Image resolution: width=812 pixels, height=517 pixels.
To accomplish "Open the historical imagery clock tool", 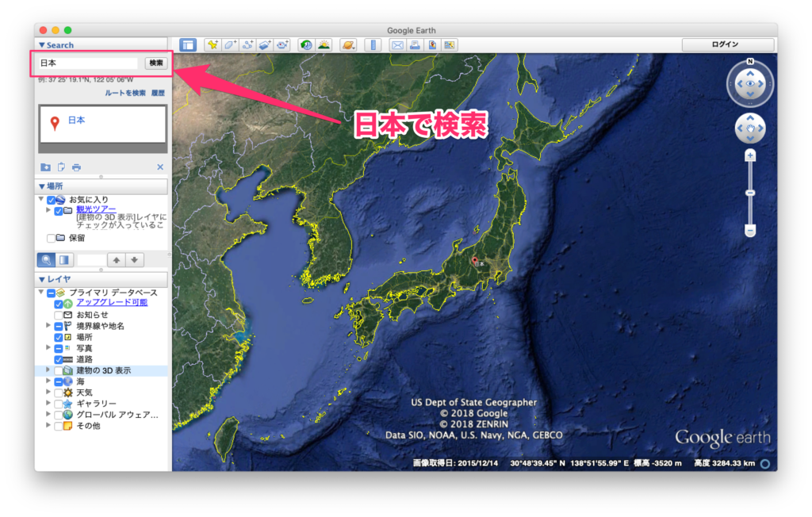I will coord(306,45).
